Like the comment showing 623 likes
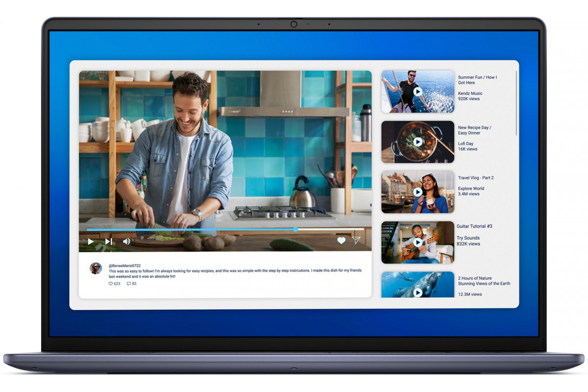Screen dimensions: 588x392 tap(111, 284)
